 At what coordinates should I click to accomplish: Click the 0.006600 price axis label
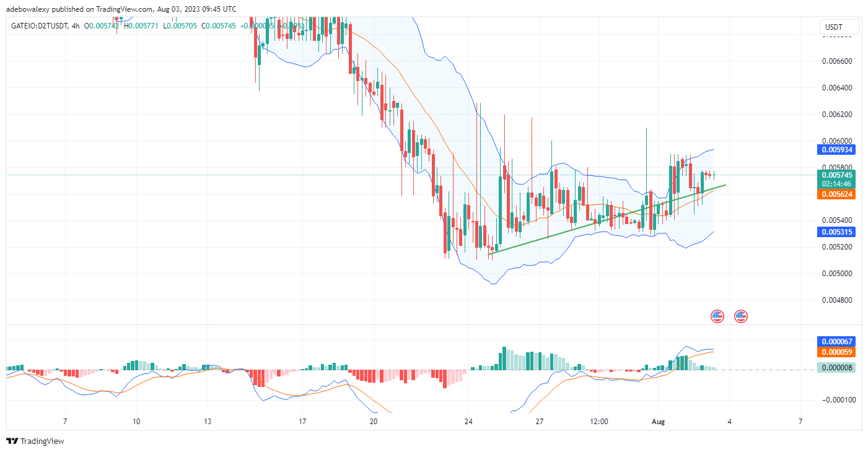click(837, 61)
